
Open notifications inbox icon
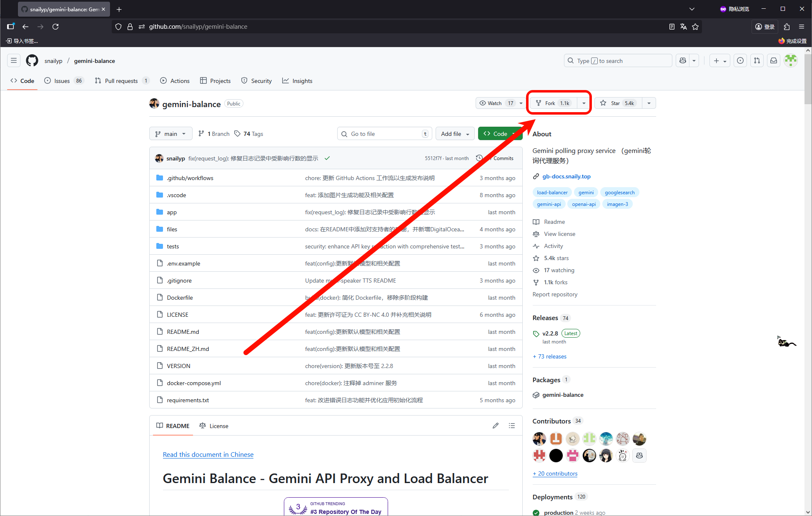pyautogui.click(x=774, y=61)
